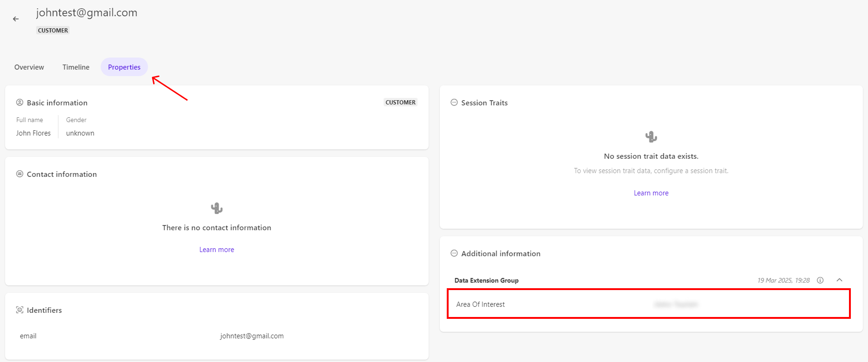Open Learn more link under contact information
The image size is (868, 362).
pyautogui.click(x=217, y=250)
